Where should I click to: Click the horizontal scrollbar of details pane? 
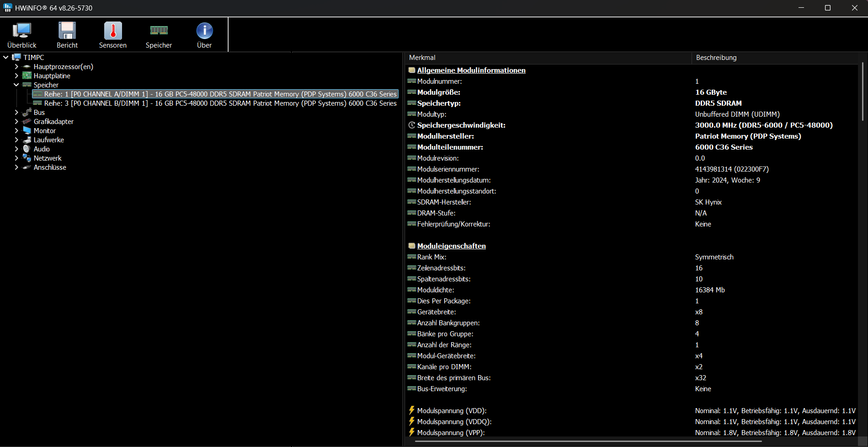tap(588, 442)
